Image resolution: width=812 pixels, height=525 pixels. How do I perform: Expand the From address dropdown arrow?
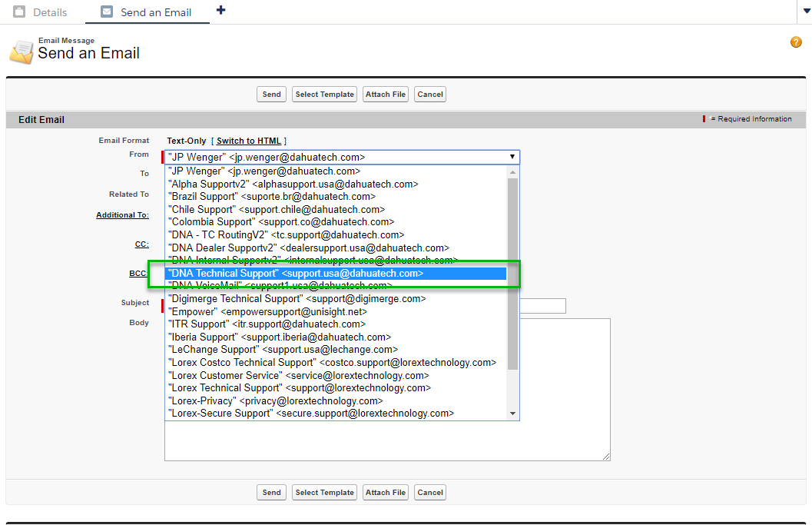512,157
